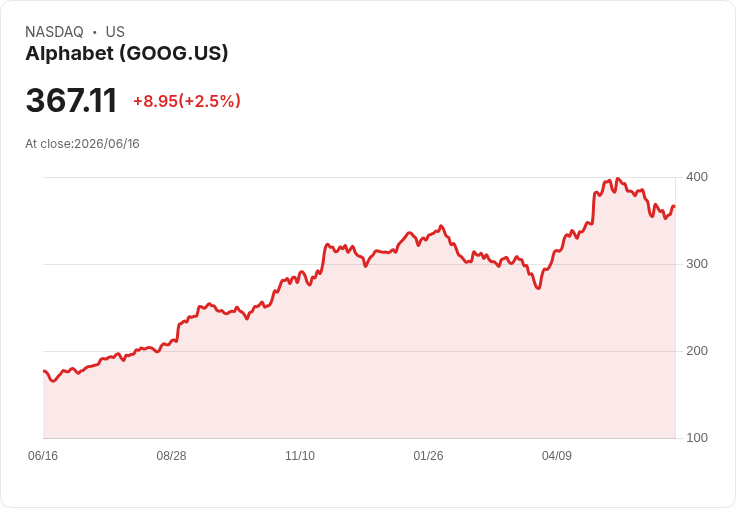Open the Alphabet (GOOG.US) title
This screenshot has height=508, width=736.
127,53
